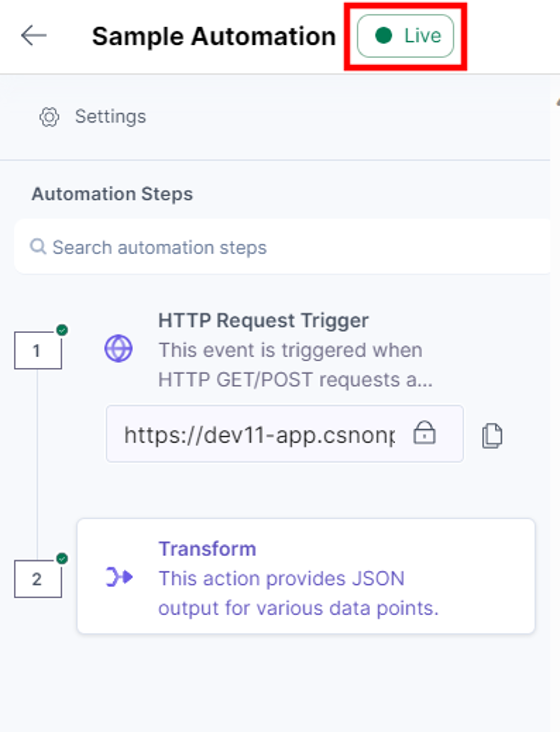Viewport: 560px width, 732px height.
Task: Toggle the Live status badge
Action: (x=405, y=36)
